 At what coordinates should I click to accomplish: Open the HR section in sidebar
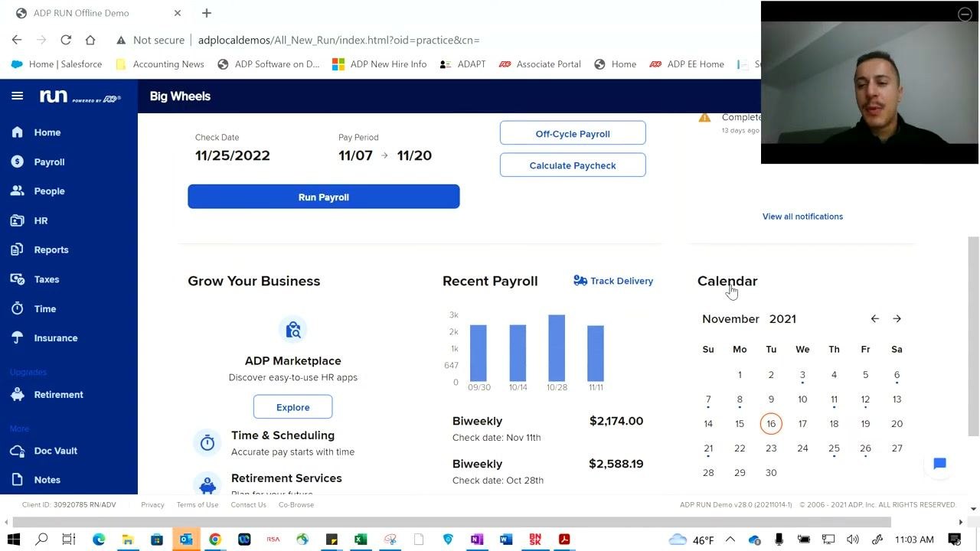(x=41, y=220)
